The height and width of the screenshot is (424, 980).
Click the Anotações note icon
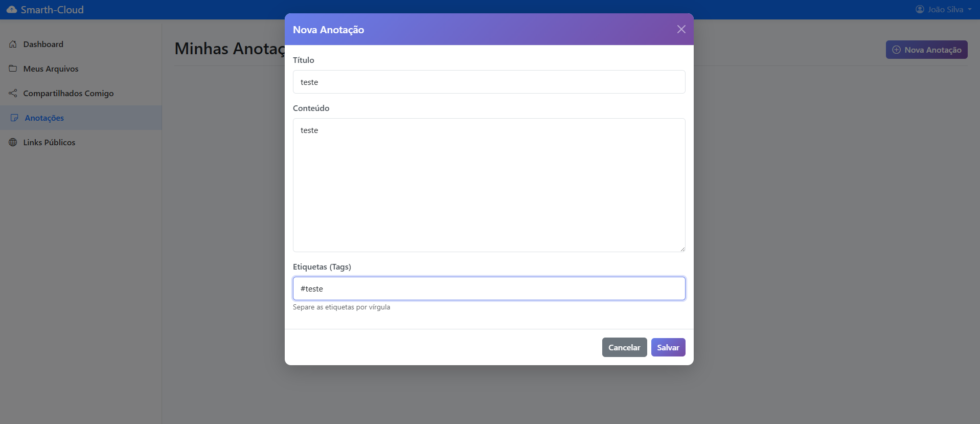point(14,118)
